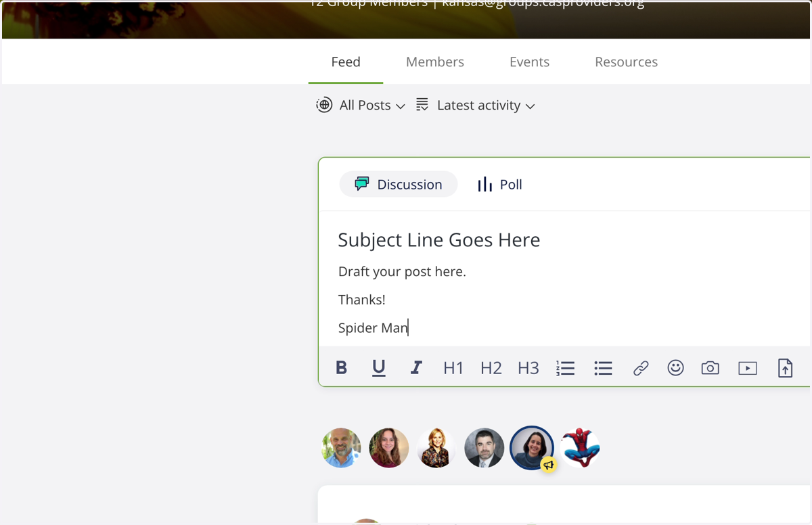
Task: Switch to the Members tab
Action: pyautogui.click(x=435, y=62)
